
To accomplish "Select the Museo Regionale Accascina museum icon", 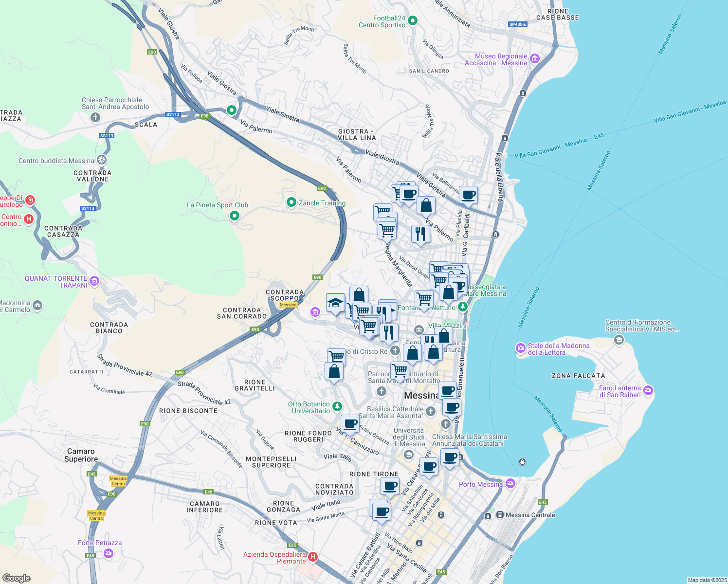I will tap(535, 58).
